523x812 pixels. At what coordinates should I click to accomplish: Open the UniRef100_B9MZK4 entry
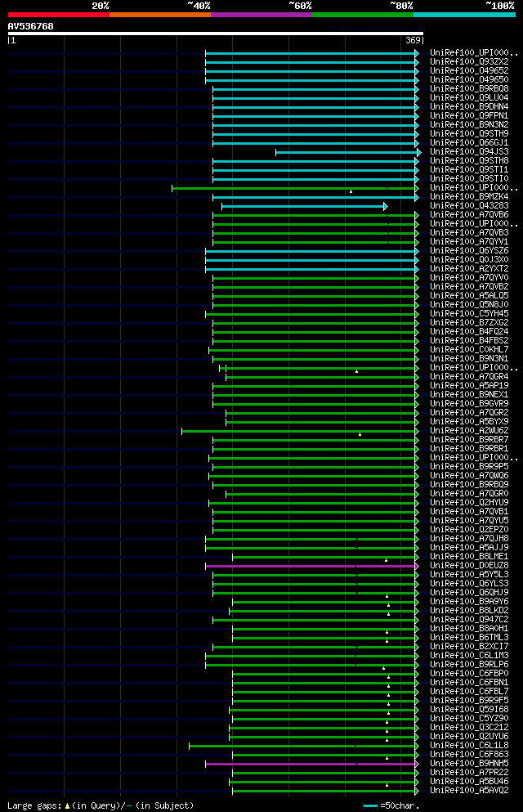pyautogui.click(x=469, y=197)
